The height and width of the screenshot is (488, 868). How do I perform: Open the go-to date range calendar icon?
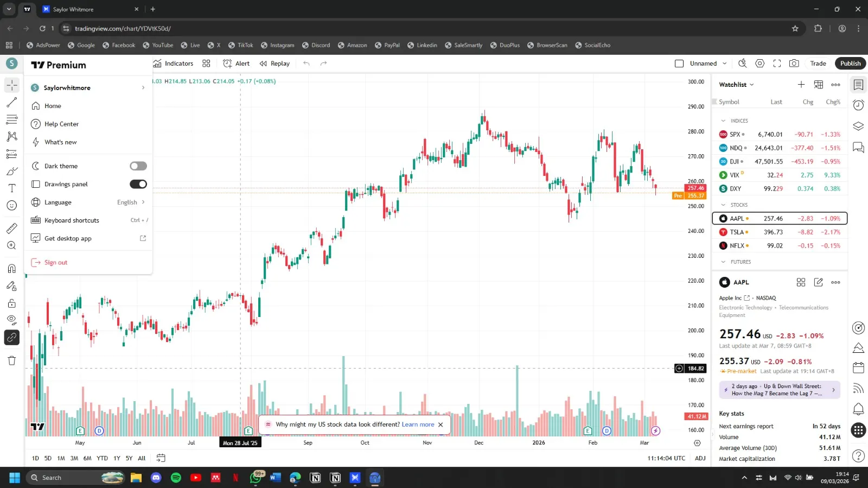pyautogui.click(x=161, y=458)
